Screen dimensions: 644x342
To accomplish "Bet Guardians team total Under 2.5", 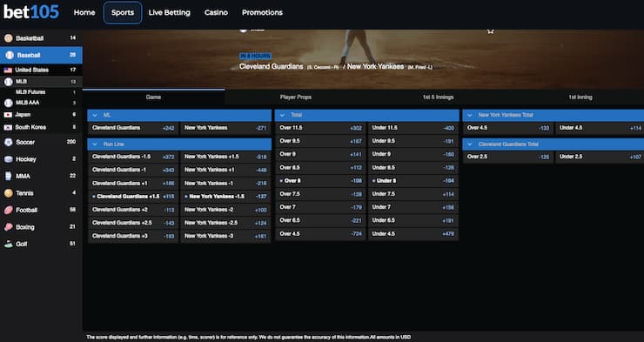I will pyautogui.click(x=600, y=157).
